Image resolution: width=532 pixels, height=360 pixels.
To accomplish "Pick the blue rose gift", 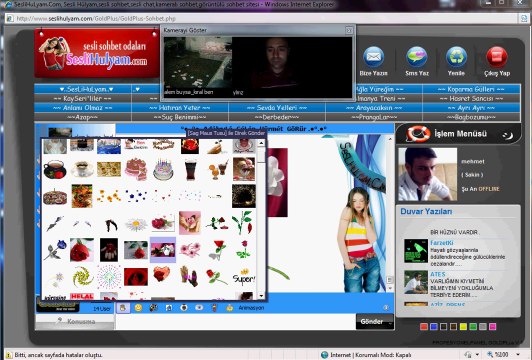I will 55,249.
